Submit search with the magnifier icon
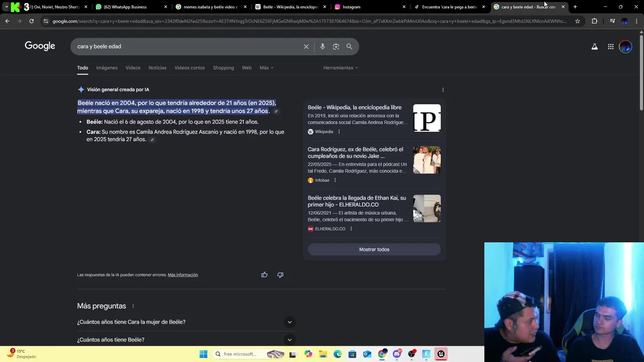644x362 pixels. 349,46
